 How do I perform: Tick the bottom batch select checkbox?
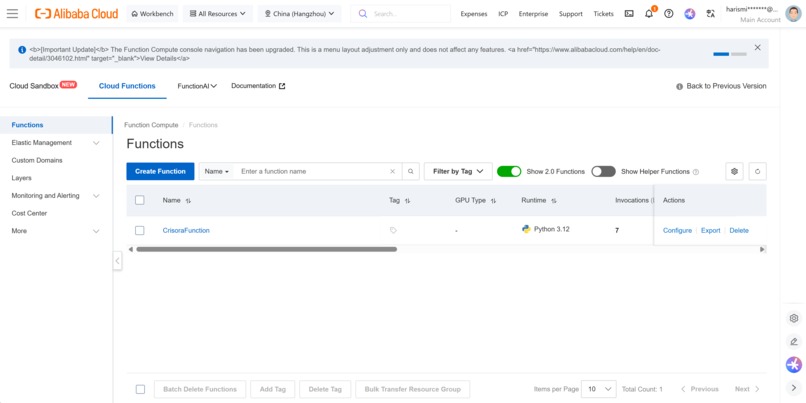[x=140, y=389]
